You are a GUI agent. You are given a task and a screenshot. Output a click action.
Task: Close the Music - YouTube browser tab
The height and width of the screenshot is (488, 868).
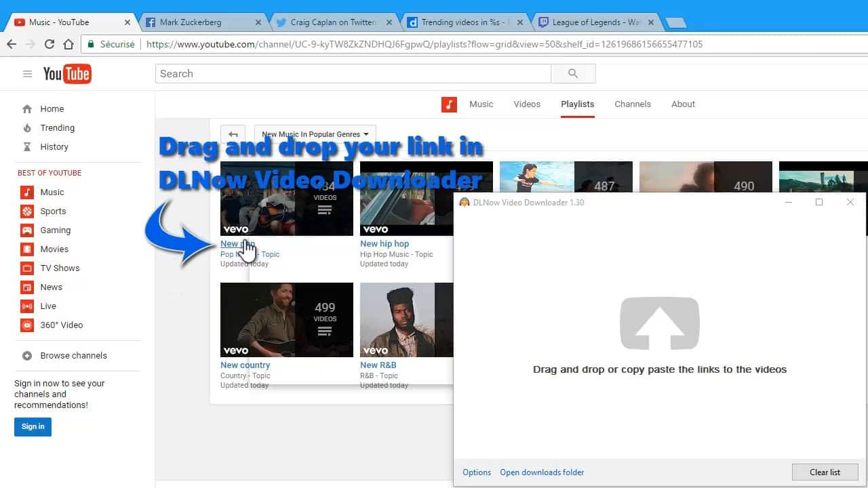tap(127, 22)
